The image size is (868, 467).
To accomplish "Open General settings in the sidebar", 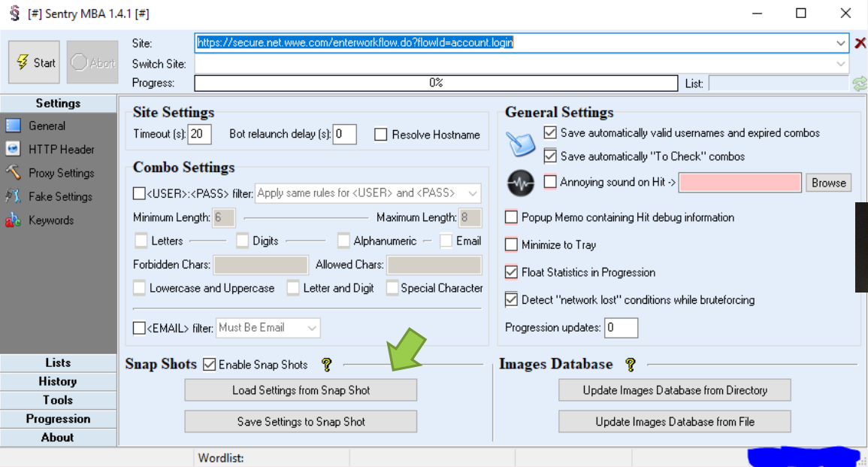I will 47,126.
